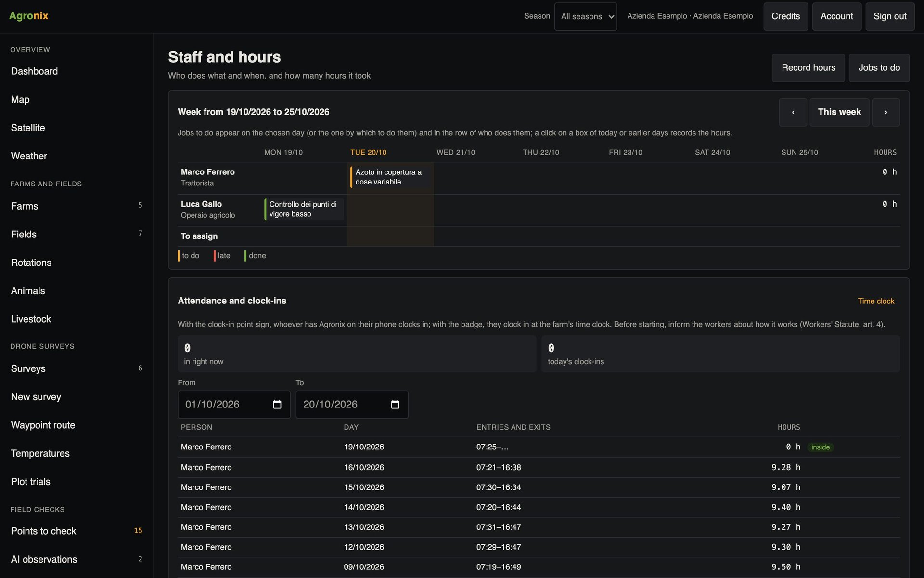The height and width of the screenshot is (578, 924).
Task: Open Jobs to do
Action: (879, 68)
